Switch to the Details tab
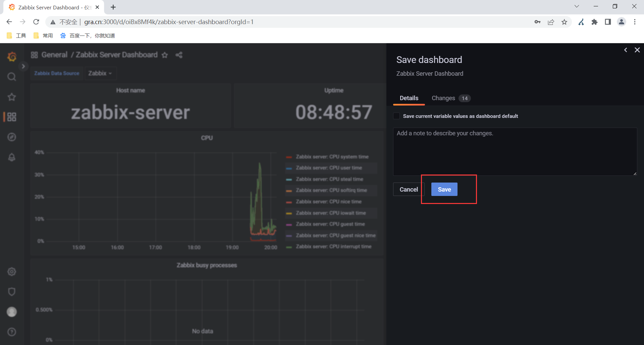 click(409, 98)
